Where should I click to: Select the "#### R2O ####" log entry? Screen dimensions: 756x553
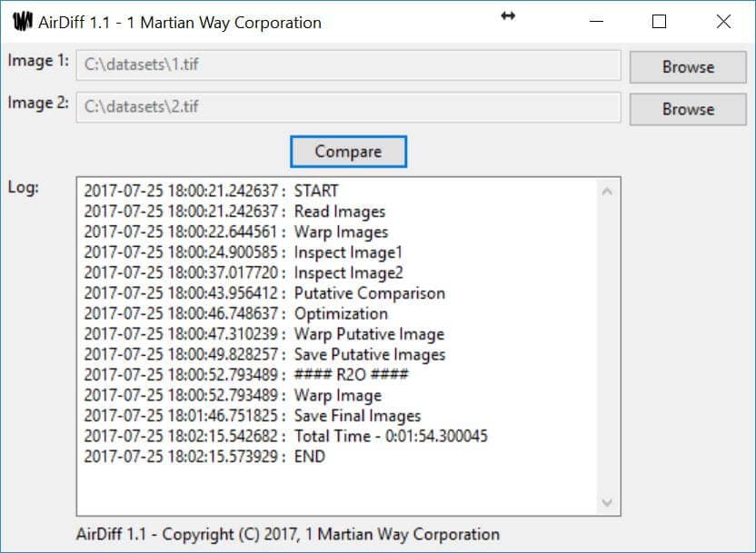coord(246,375)
